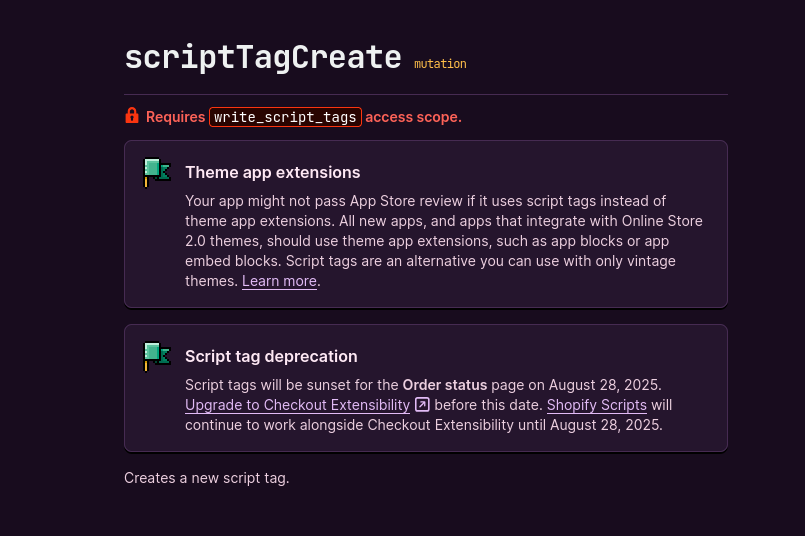Screen dimensions: 805x536
Task: Select the Theme app extensions heading
Action: [x=272, y=172]
